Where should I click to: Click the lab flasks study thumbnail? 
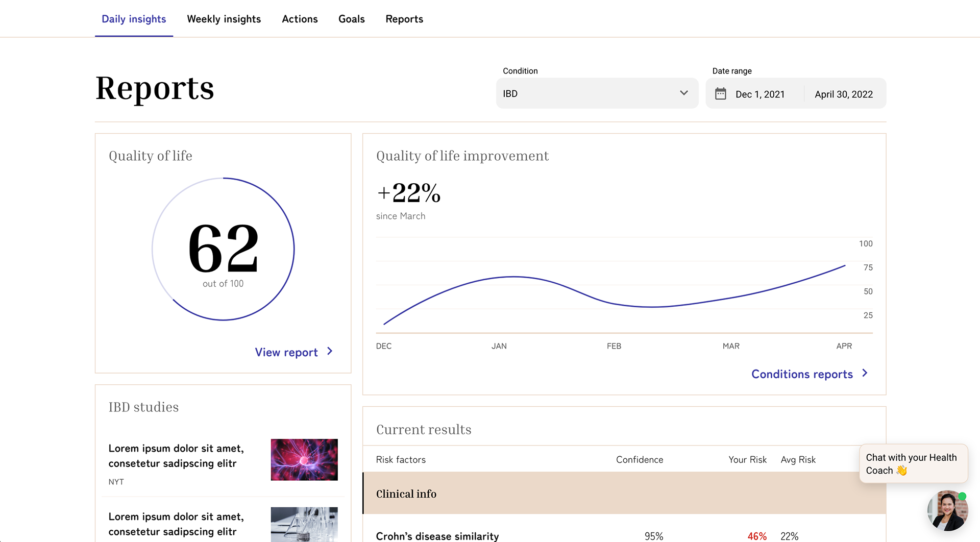[x=304, y=524]
